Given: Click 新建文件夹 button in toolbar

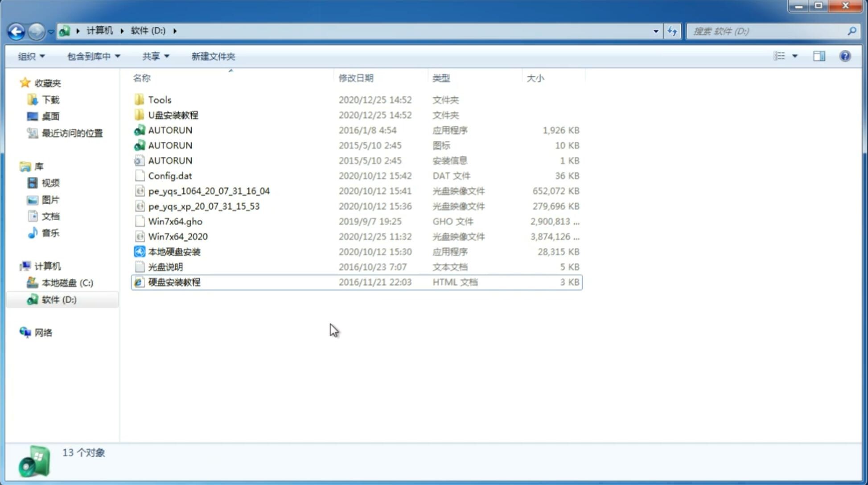Looking at the screenshot, I should coord(213,55).
